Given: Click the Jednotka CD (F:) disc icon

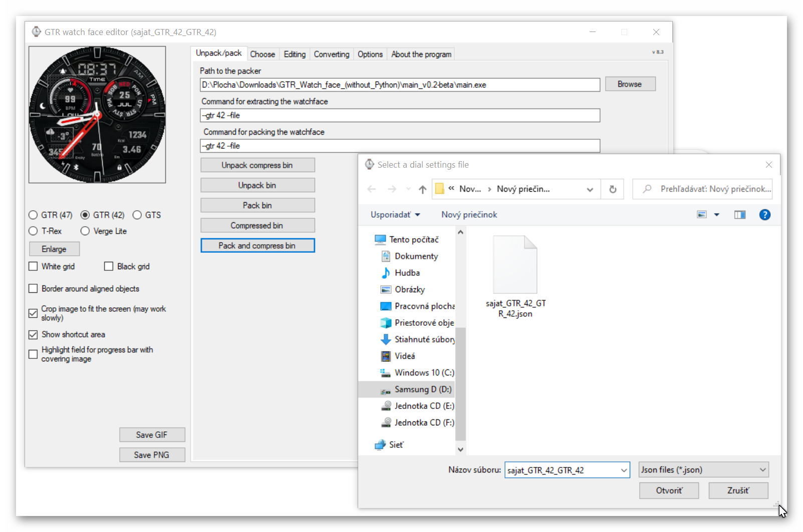Looking at the screenshot, I should [386, 422].
